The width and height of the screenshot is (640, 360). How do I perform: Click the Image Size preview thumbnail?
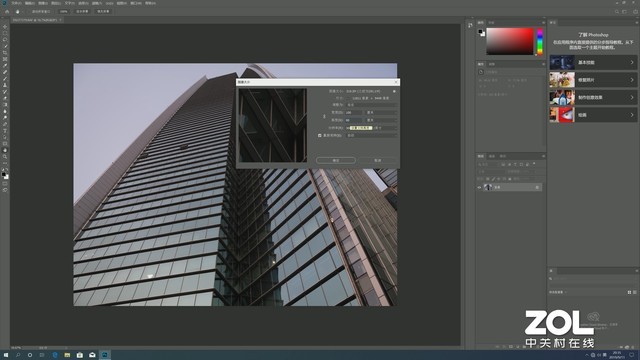tap(273, 125)
